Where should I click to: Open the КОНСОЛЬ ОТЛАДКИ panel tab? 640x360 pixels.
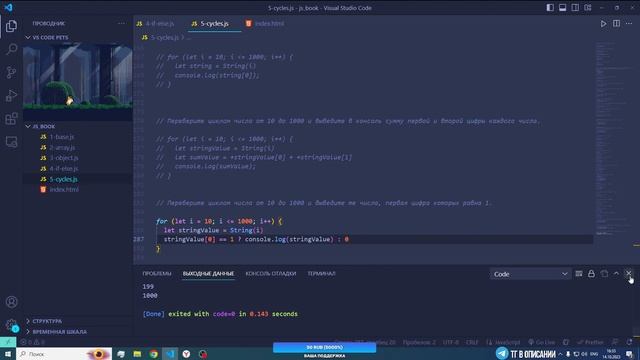click(271, 273)
